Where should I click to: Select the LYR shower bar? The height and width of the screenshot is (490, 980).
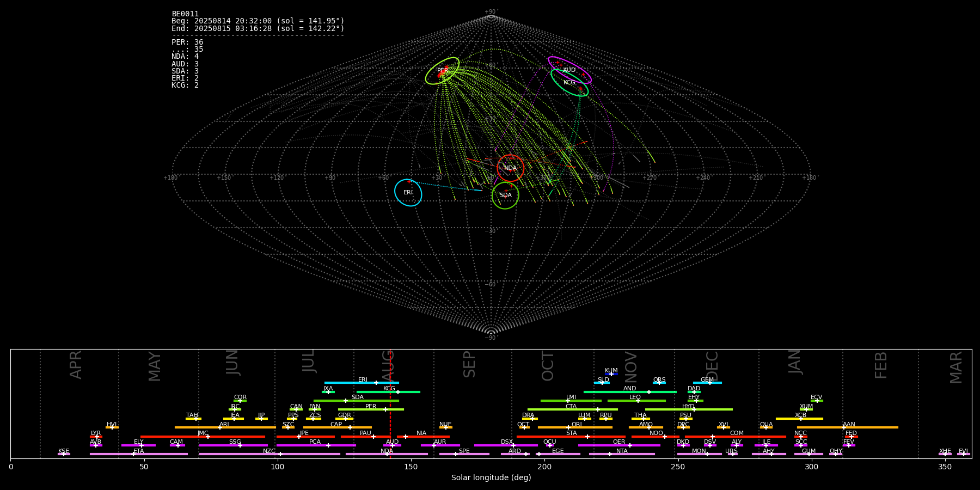point(96,436)
